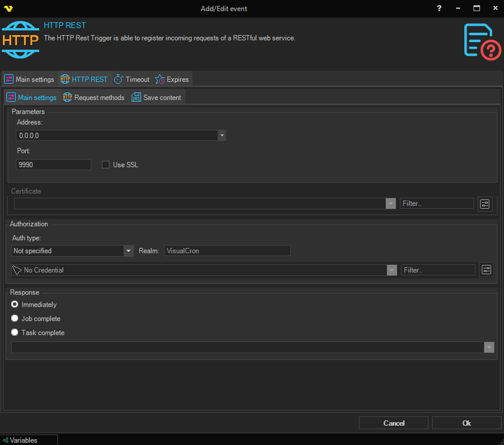This screenshot has width=504, height=445.
Task: Click the large HTTP globe icon
Action: tap(20, 39)
